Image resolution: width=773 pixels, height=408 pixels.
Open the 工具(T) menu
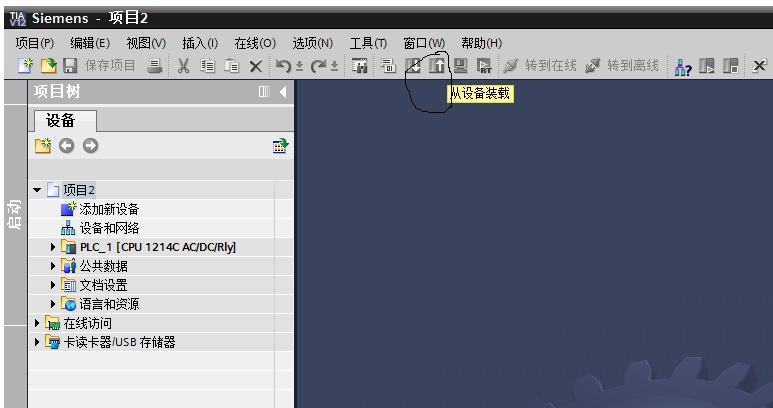[368, 43]
